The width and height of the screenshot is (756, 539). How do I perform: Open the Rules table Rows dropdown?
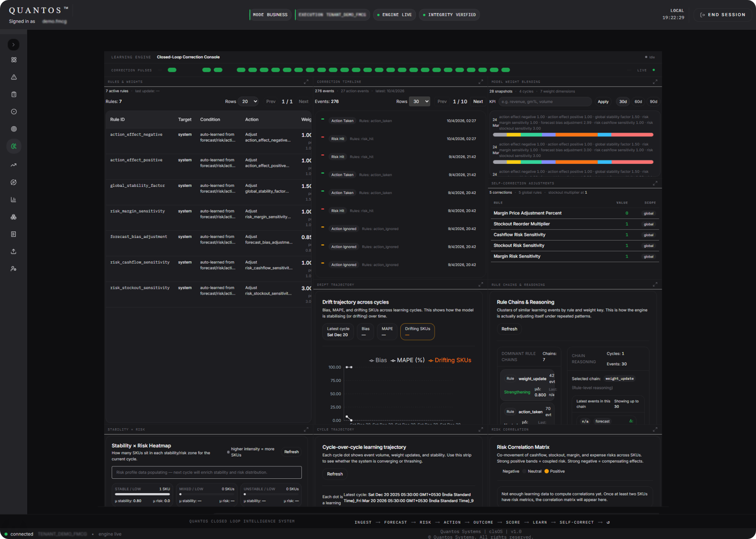tap(249, 102)
